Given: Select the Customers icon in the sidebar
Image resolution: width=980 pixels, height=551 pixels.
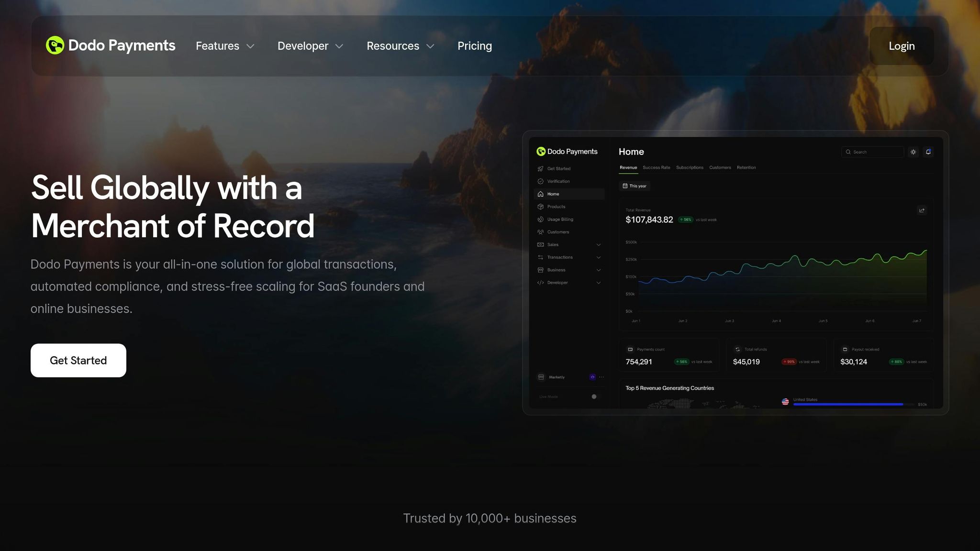Looking at the screenshot, I should coord(541,232).
